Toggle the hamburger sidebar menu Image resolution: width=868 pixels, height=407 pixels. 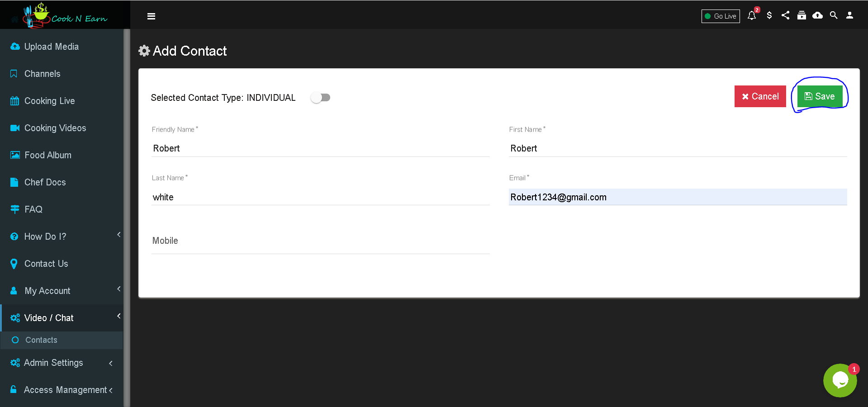[x=151, y=16]
